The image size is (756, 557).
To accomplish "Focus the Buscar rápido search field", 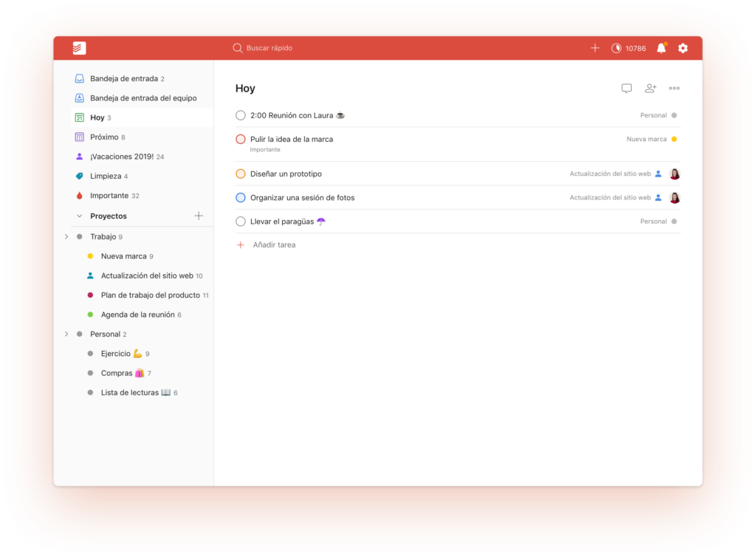I will coord(269,48).
